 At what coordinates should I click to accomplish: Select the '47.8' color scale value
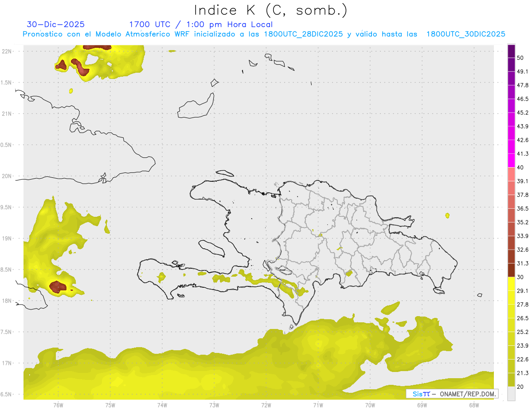(523, 85)
